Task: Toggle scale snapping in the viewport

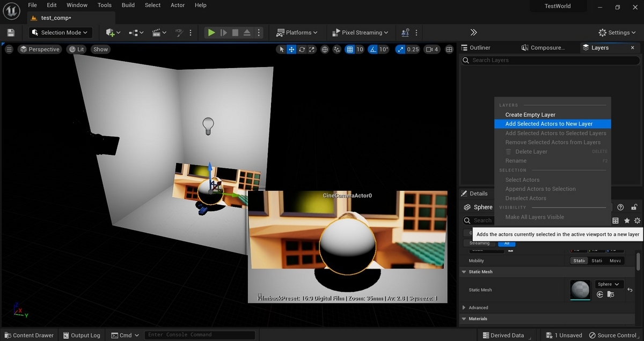Action: click(x=400, y=49)
